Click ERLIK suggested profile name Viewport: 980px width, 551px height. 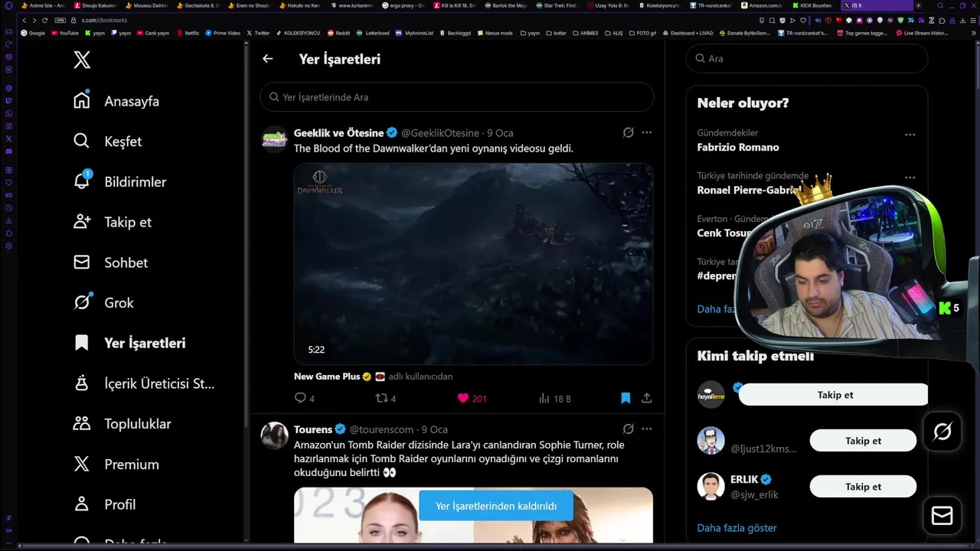pyautogui.click(x=744, y=480)
